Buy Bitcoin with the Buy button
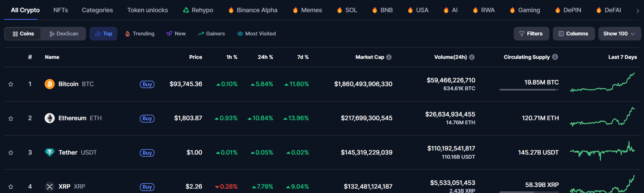 (147, 84)
